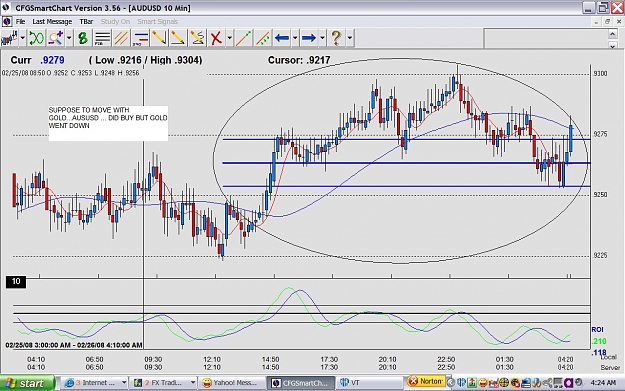Select the Fibonacci lines tool

[x=102, y=38]
